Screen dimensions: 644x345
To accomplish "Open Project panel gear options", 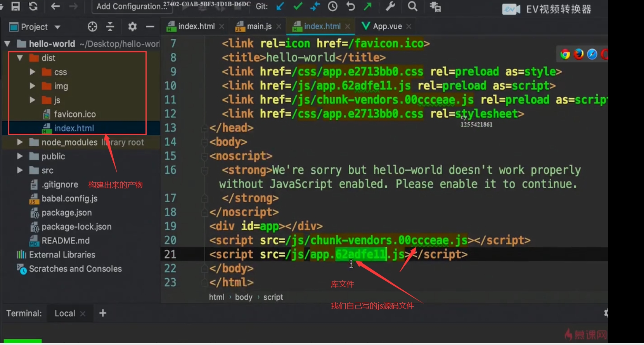I will (x=132, y=26).
